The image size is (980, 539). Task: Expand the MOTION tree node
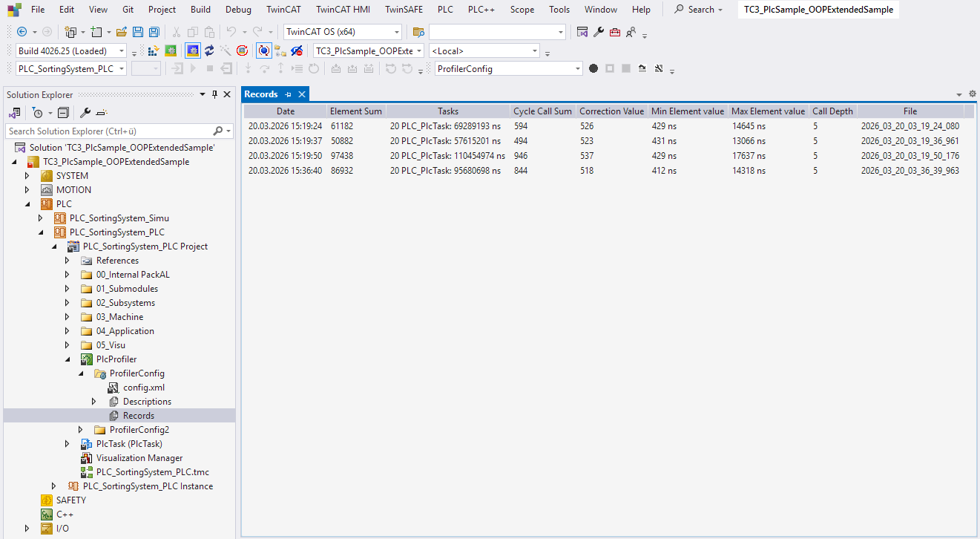(27, 190)
